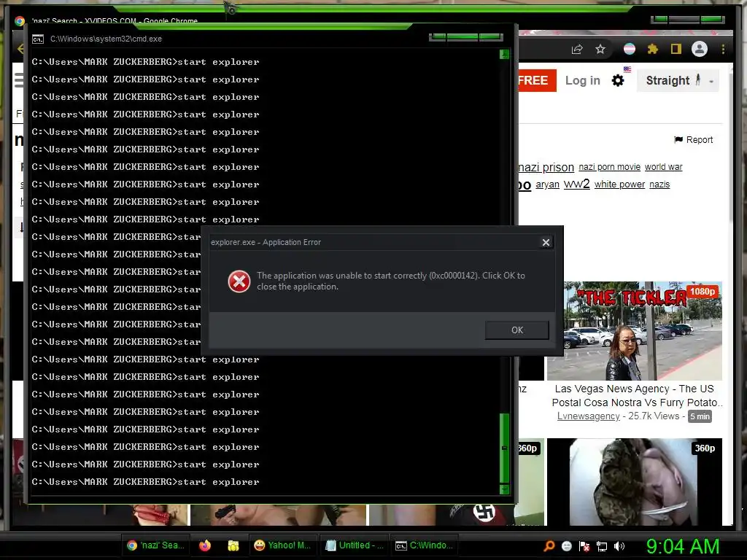Image resolution: width=747 pixels, height=560 pixels.
Task: Click the 9:04 AM taskbar clock
Action: (683, 546)
